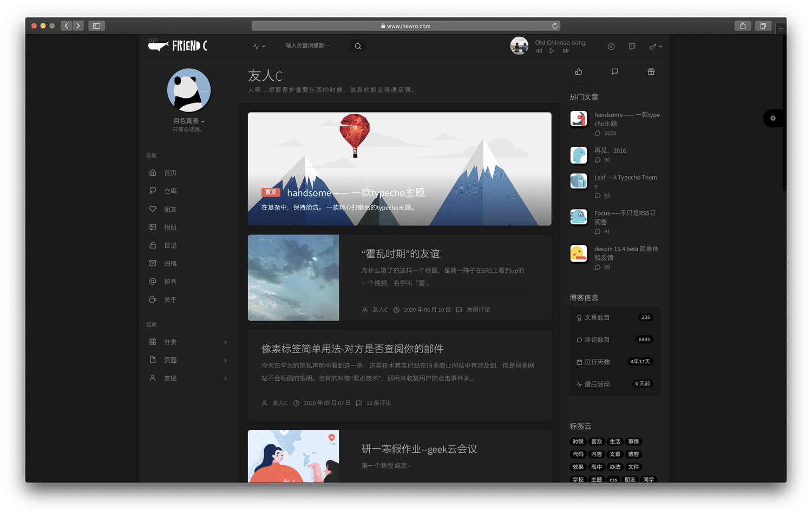This screenshot has width=812, height=516.
Task: Switch to thumbs-up popular articles tab
Action: tap(579, 71)
